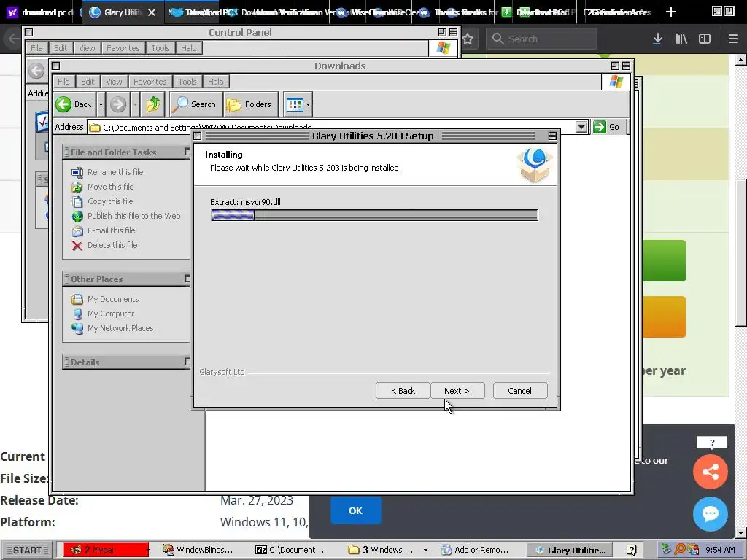
Task: Open Back button history dropdown arrow
Action: coord(101,104)
